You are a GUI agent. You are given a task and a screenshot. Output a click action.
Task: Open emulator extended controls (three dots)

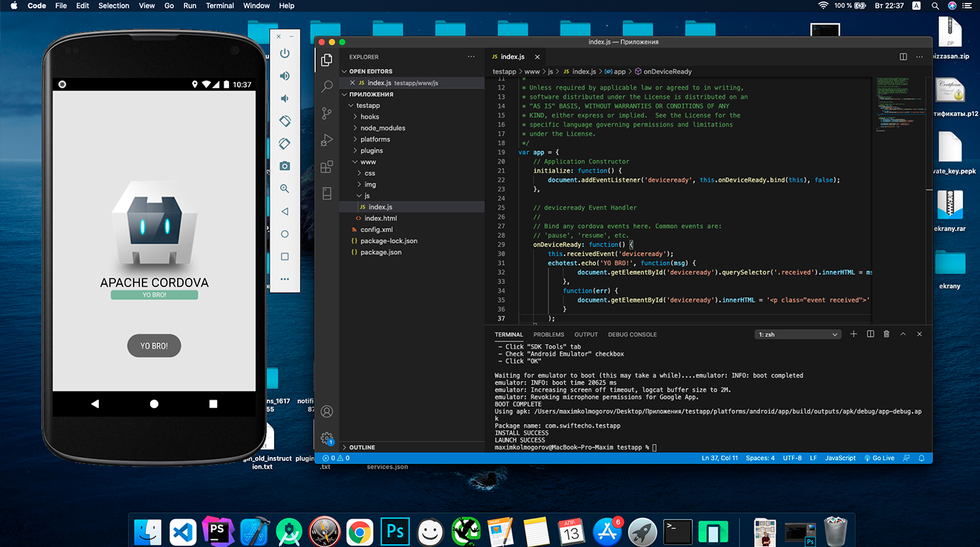(x=285, y=279)
